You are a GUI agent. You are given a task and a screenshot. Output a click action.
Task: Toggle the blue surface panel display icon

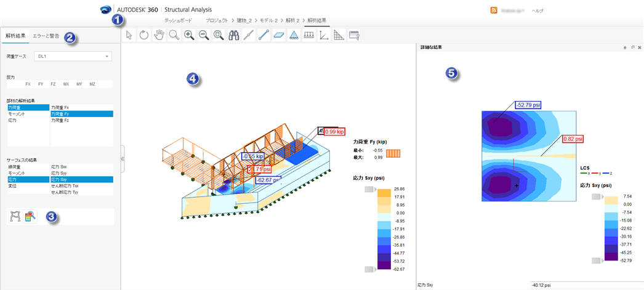tap(278, 36)
